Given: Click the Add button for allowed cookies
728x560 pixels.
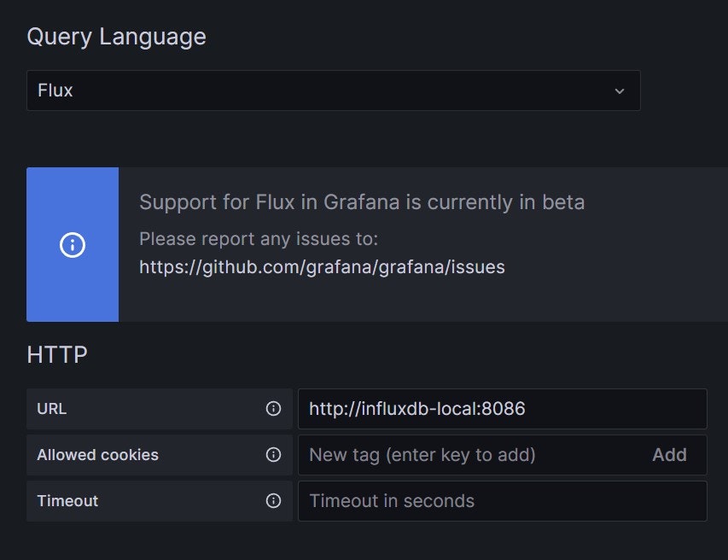Looking at the screenshot, I should click(x=669, y=455).
